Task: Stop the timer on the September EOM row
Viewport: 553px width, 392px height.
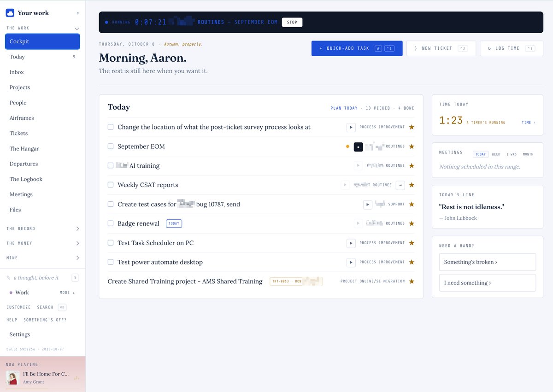Action: tap(359, 146)
